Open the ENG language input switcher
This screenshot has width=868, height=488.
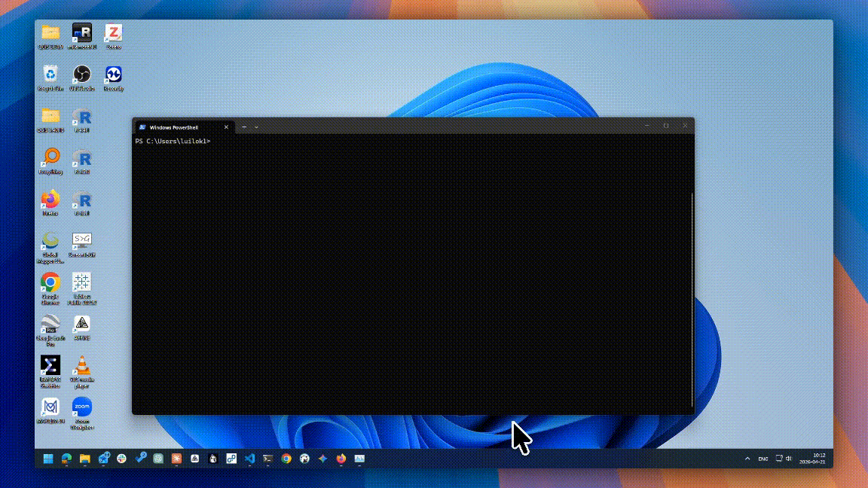tap(763, 459)
